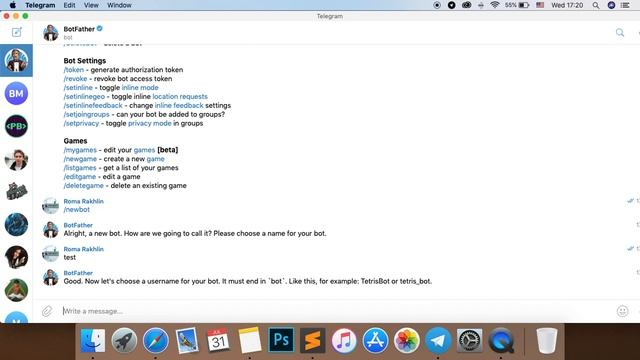This screenshot has width=640, height=360.
Task: Click the /newgame command link
Action: click(x=80, y=159)
